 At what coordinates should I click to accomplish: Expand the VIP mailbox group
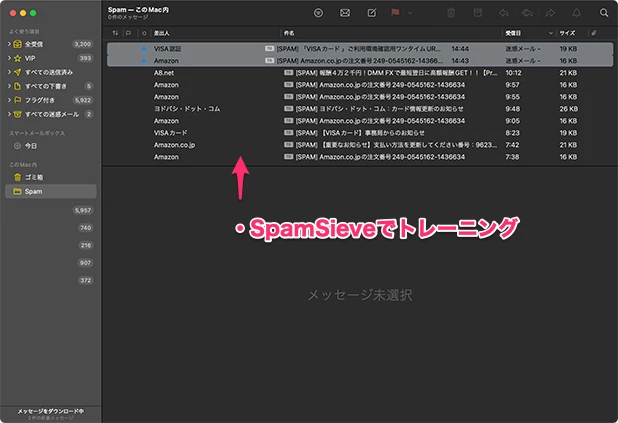pos(8,59)
